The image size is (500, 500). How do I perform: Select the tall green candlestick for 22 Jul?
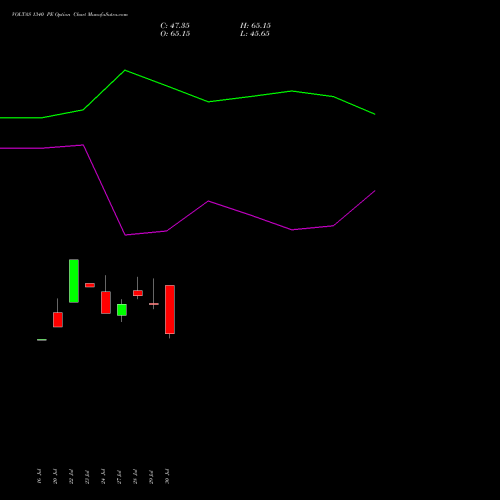pos(74,281)
